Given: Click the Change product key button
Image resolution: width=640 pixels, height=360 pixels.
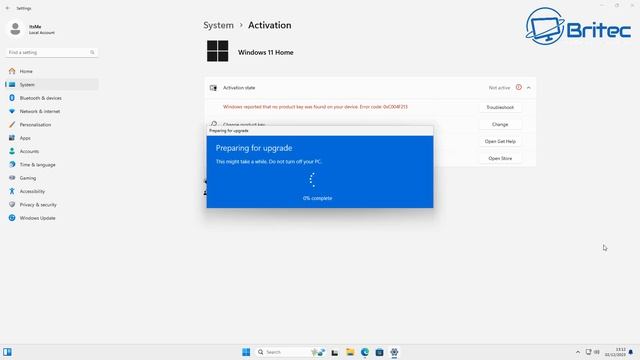Looking at the screenshot, I should click(500, 124).
